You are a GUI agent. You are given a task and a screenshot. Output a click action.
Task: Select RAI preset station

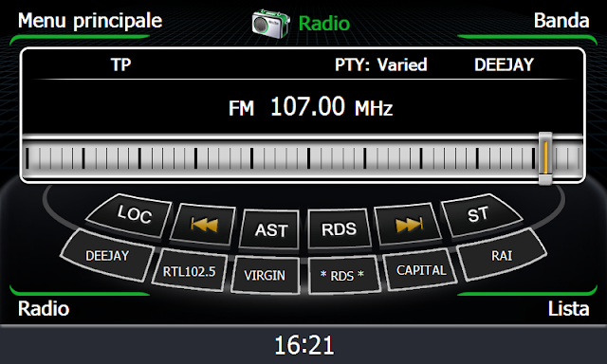point(502,255)
